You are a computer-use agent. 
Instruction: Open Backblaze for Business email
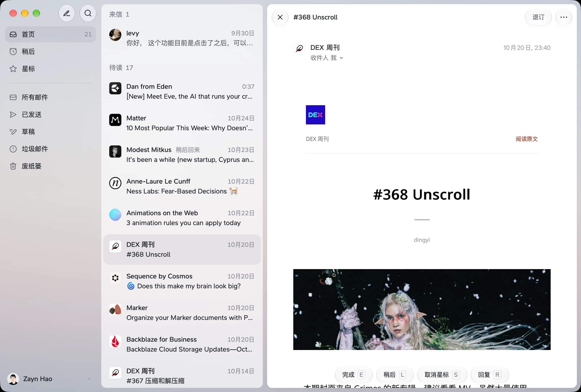tap(182, 344)
